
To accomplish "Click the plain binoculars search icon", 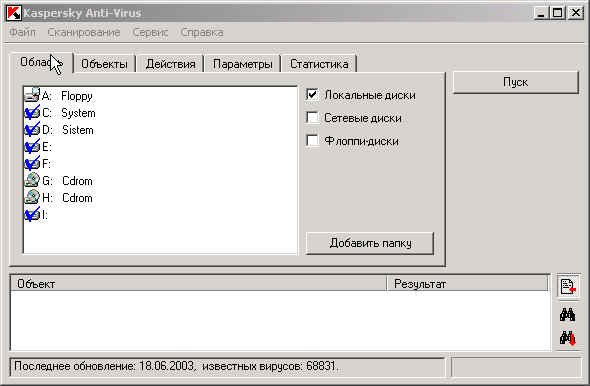I will tap(567, 315).
